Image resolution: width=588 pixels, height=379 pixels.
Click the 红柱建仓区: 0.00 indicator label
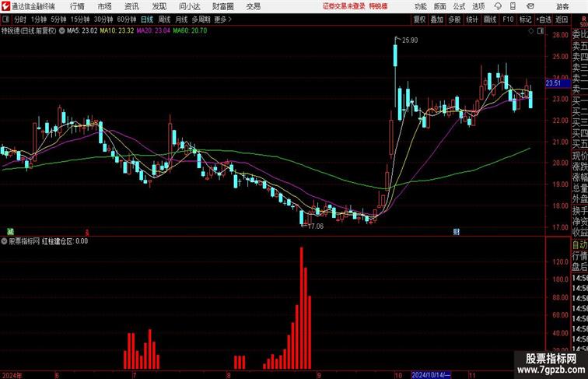pos(65,241)
